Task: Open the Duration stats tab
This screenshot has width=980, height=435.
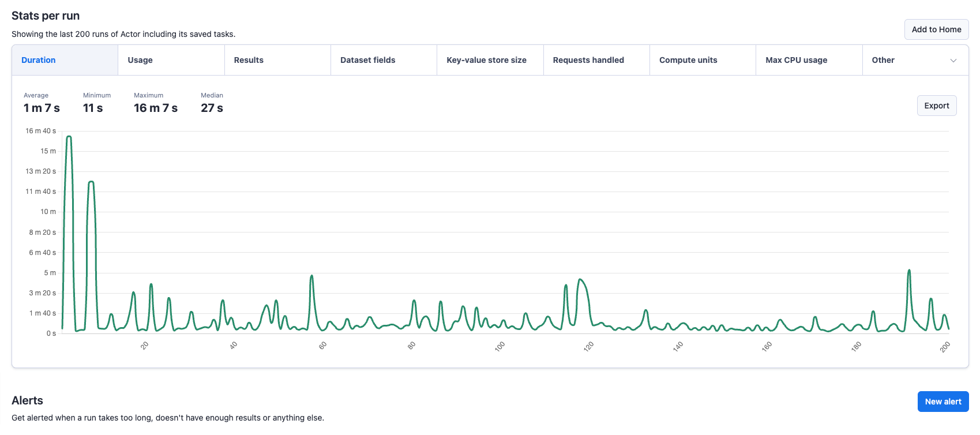Action: (x=65, y=60)
